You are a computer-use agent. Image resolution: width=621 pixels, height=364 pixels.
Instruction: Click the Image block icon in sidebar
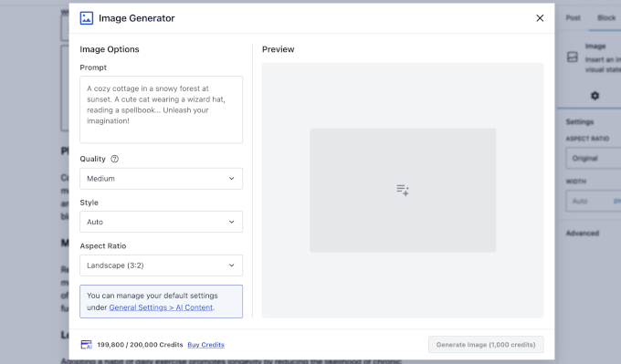[573, 57]
